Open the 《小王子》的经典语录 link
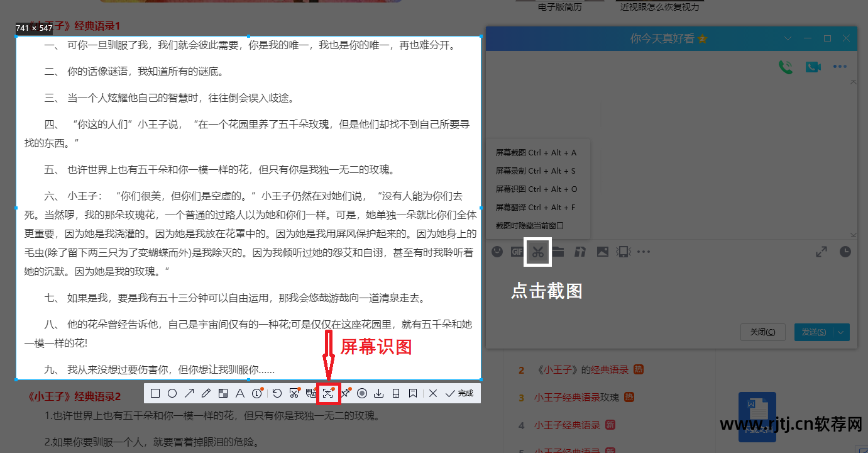Viewport: 868px width, 453px height. (583, 370)
